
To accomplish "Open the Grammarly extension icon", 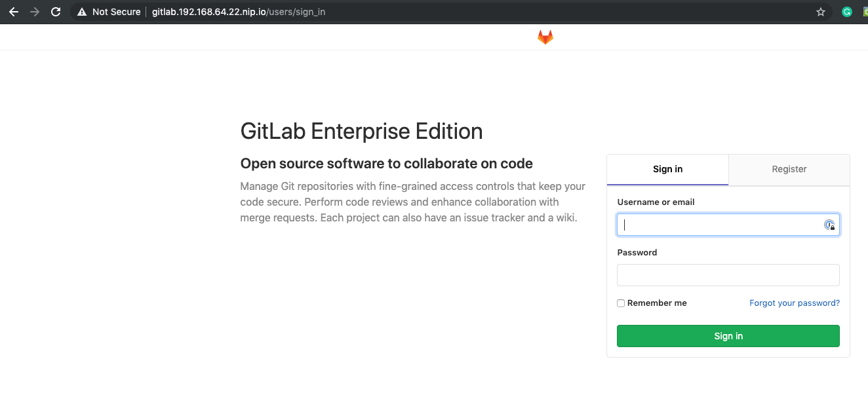I will pyautogui.click(x=847, y=12).
